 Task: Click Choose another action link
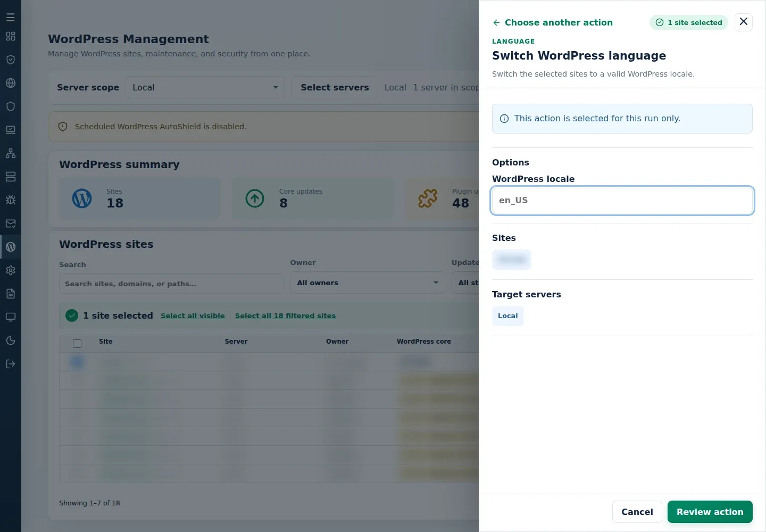[x=553, y=22]
